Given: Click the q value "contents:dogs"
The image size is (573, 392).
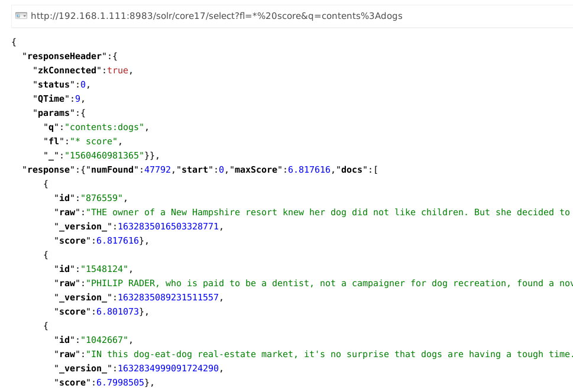Looking at the screenshot, I should pos(105,127).
